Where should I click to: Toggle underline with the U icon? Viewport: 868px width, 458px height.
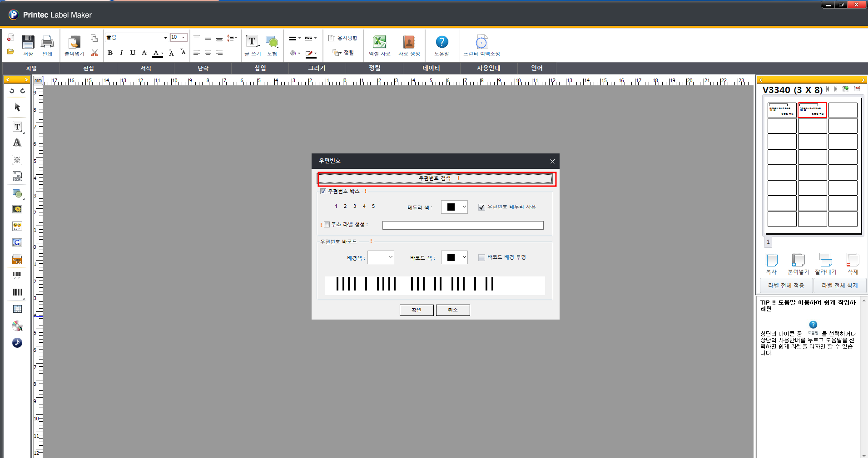point(133,53)
